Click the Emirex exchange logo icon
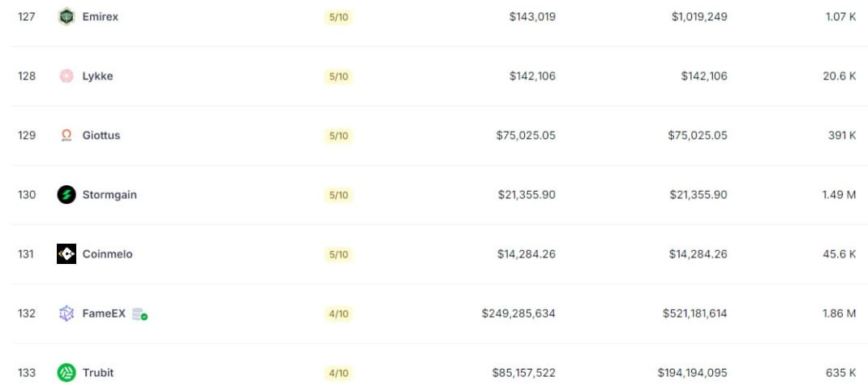 [x=67, y=16]
